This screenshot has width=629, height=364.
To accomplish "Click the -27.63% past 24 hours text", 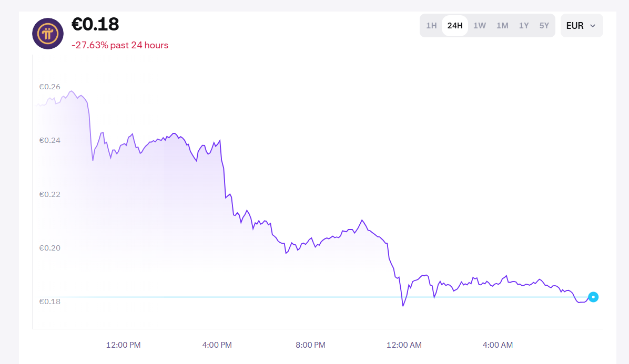I will 120,45.
